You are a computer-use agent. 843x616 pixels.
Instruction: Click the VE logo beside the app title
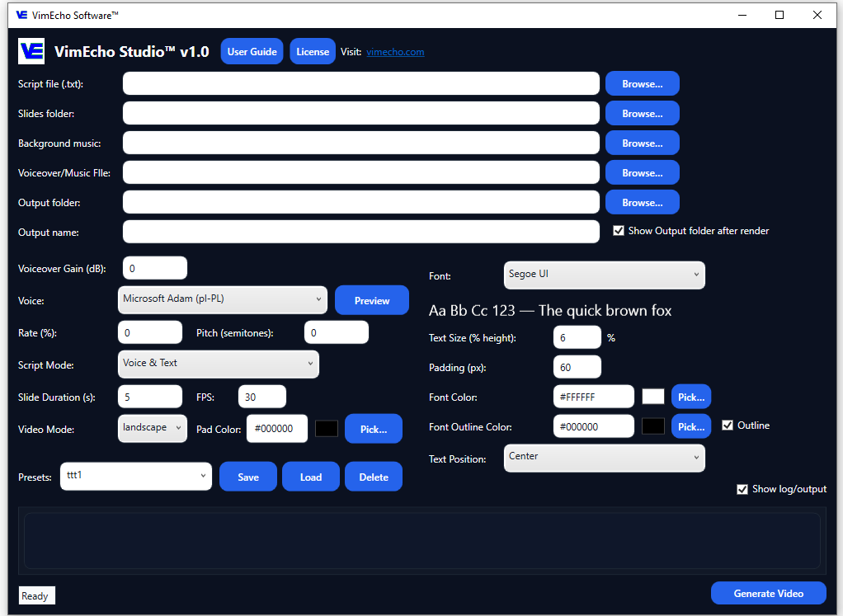coord(31,51)
